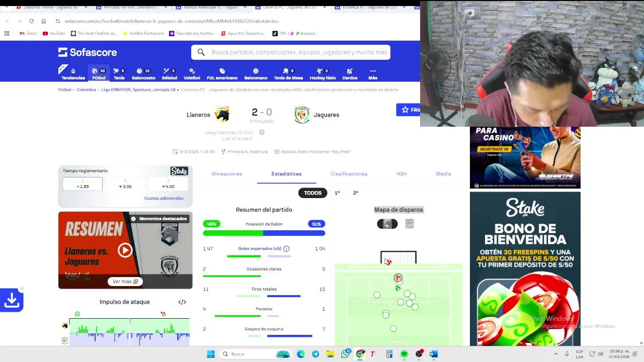Click the Sofascore logo
The image size is (644, 362).
(88, 52)
